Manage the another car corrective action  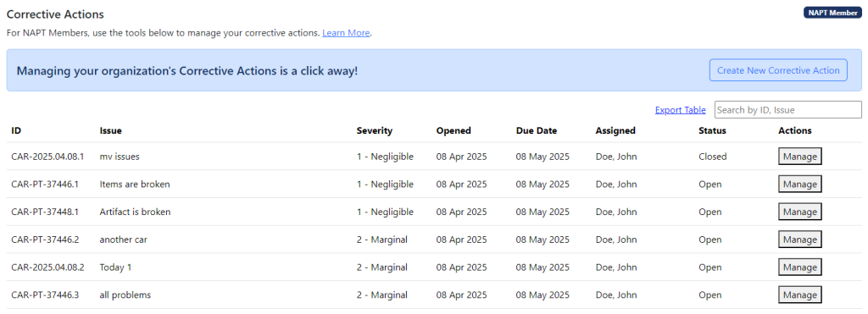coord(800,240)
